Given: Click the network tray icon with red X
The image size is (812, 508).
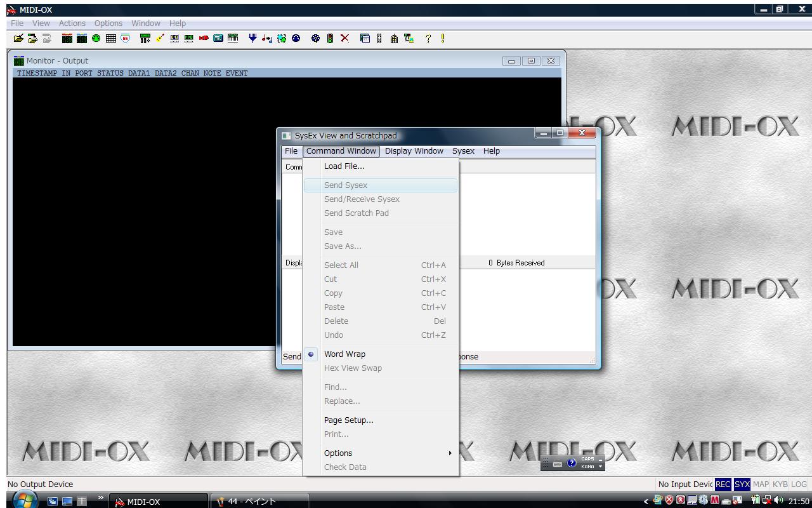Looking at the screenshot, I should [x=768, y=501].
